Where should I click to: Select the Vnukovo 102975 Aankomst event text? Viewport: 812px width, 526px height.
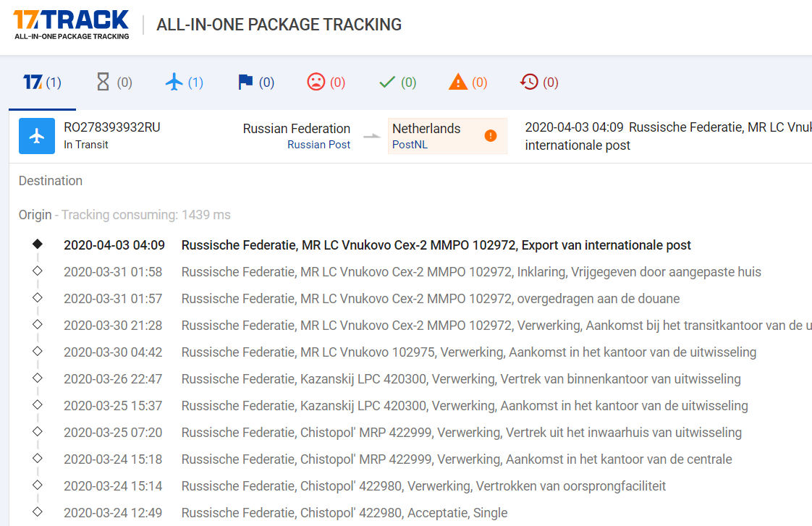[x=469, y=352]
